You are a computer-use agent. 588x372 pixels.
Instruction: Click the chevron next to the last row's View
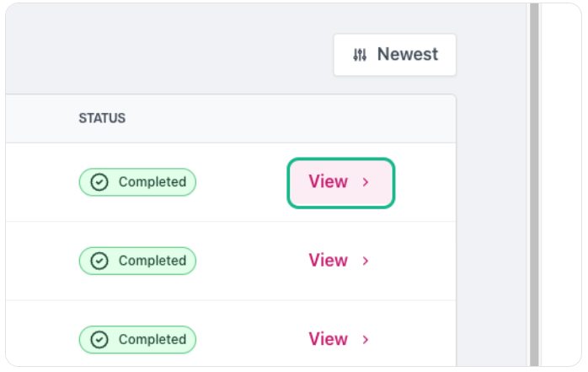point(366,340)
